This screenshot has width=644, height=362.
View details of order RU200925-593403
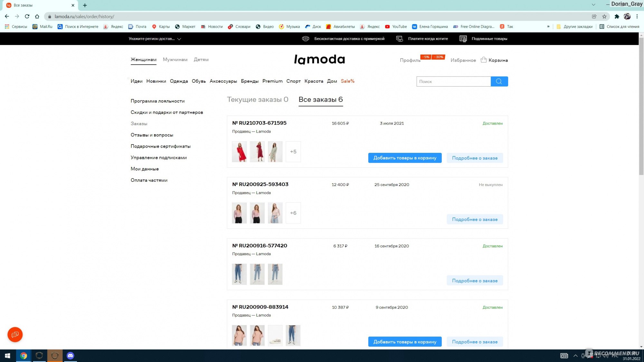(475, 219)
